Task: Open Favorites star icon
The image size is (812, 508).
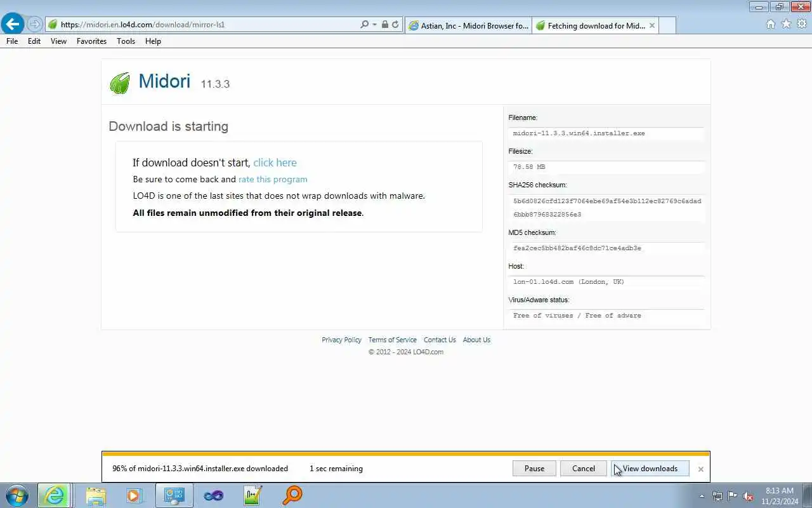Action: click(787, 24)
